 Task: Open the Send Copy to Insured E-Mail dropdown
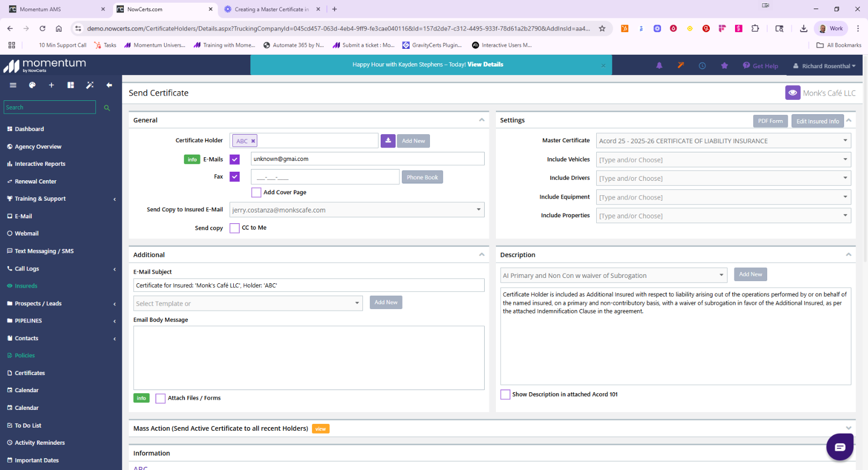pos(357,210)
